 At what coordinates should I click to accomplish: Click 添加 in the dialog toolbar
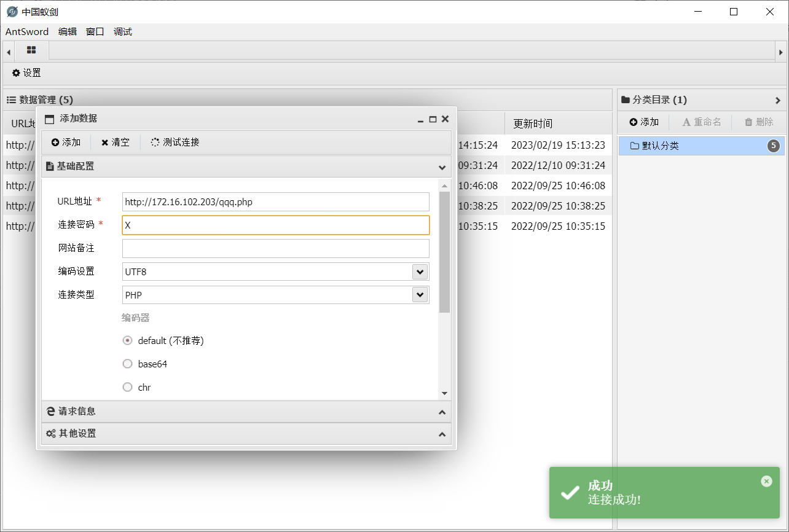click(x=66, y=143)
